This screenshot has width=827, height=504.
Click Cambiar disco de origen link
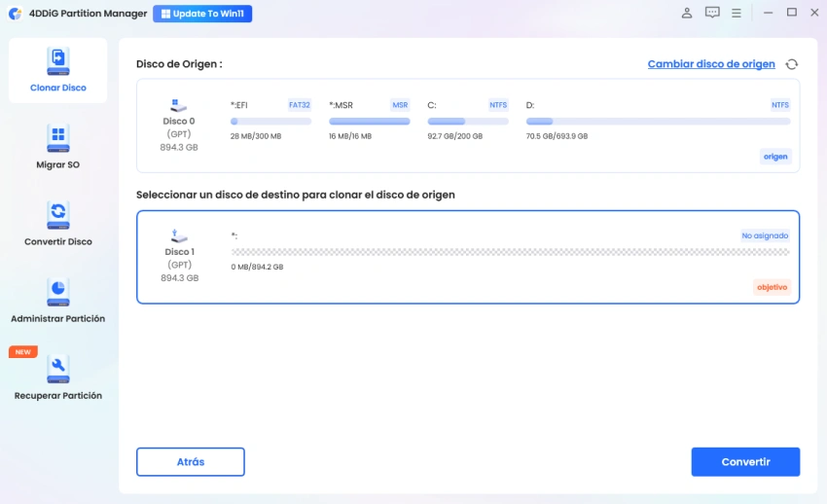711,64
